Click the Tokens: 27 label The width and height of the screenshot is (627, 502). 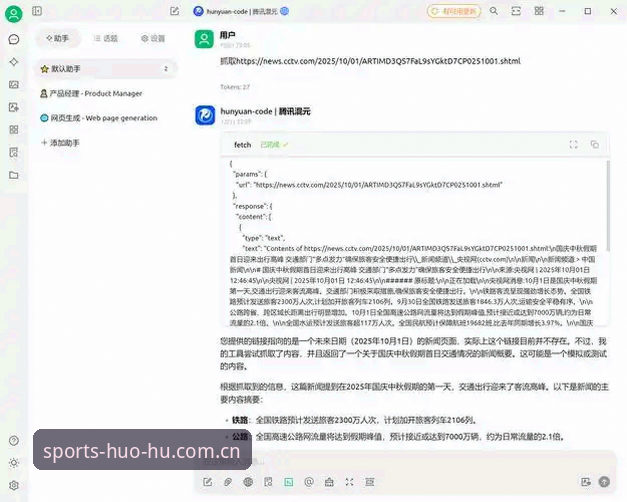coord(235,87)
